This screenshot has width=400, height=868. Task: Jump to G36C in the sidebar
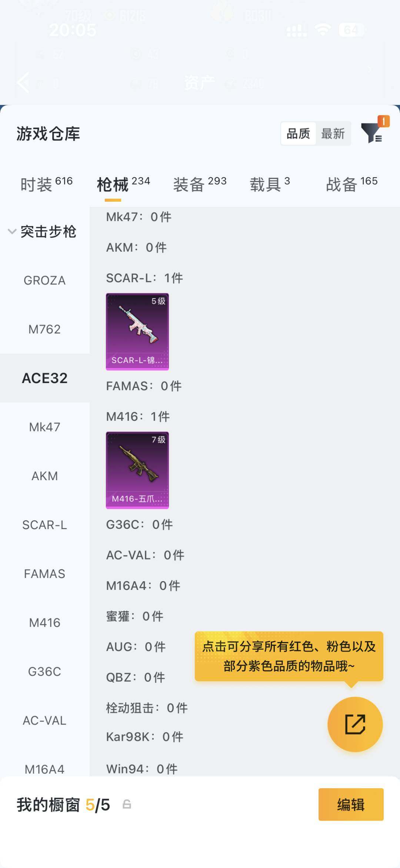[x=44, y=671]
